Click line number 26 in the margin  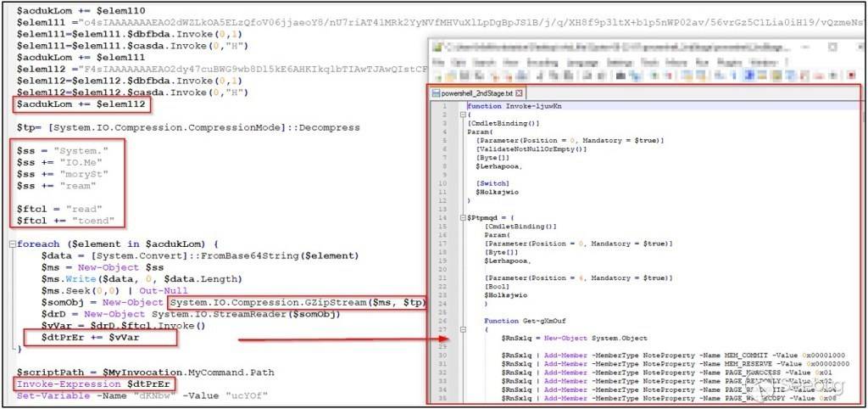443,321
